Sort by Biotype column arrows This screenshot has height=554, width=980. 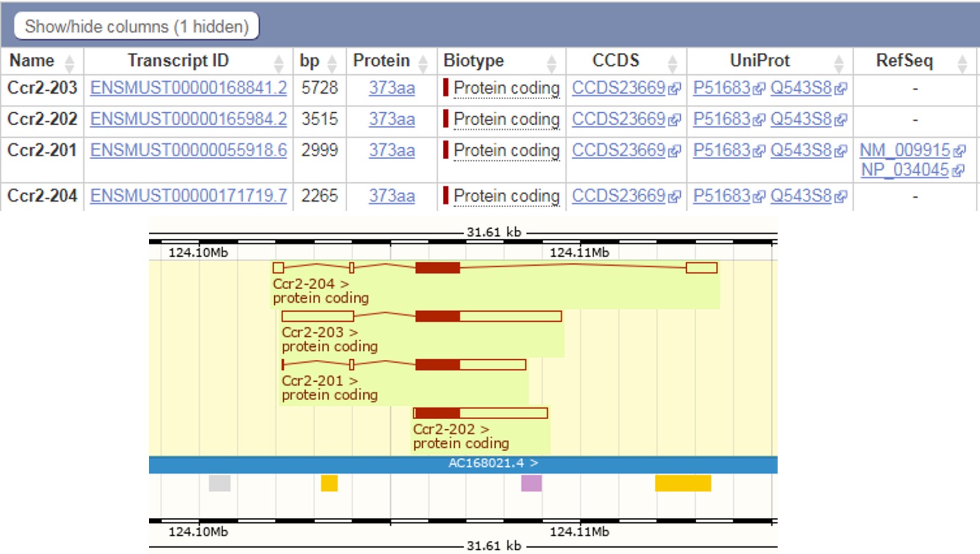click(551, 62)
